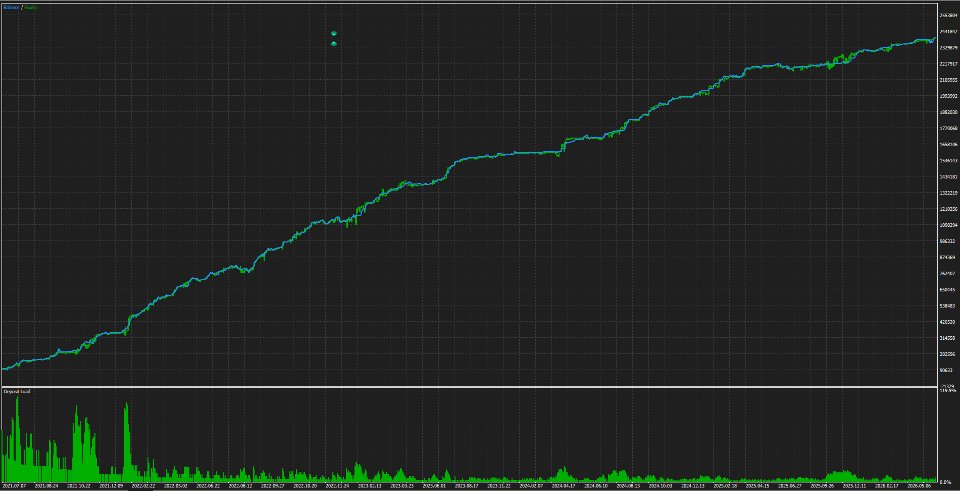The width and height of the screenshot is (960, 491).
Task: Click the 2021.12.09 date label
Action: tap(109, 485)
